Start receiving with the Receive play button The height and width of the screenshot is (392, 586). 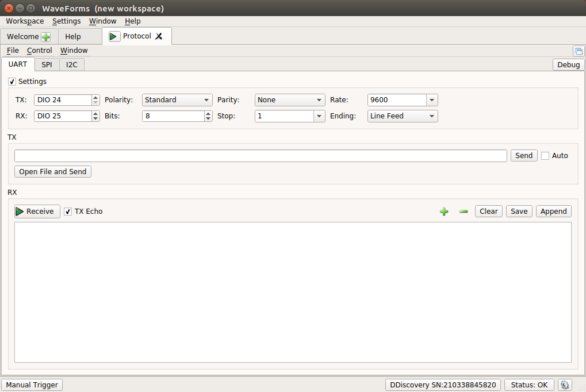tap(37, 212)
